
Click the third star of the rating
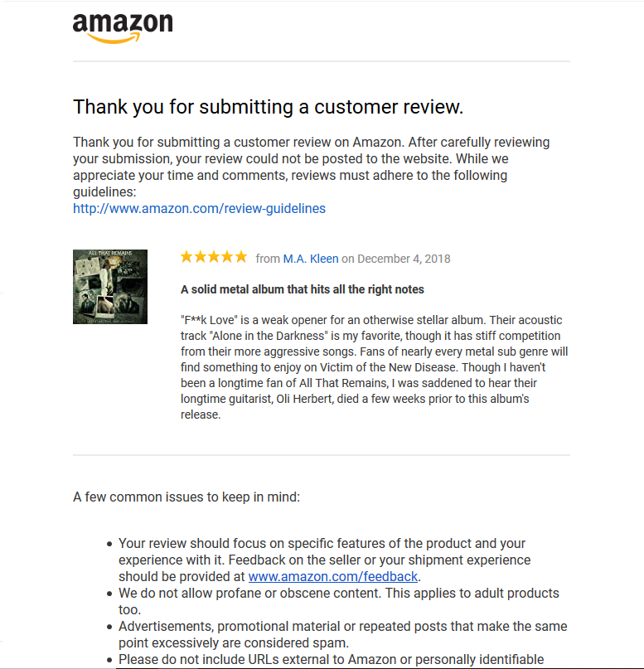pos(214,258)
